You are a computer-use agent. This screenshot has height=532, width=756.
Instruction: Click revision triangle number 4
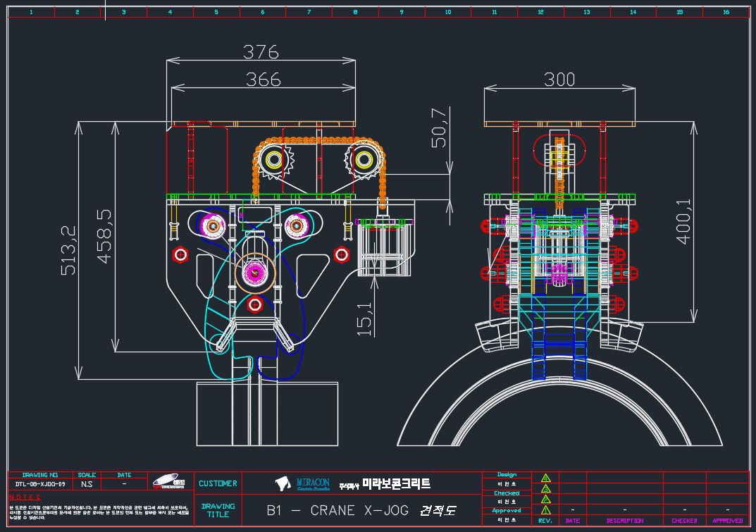click(x=545, y=478)
